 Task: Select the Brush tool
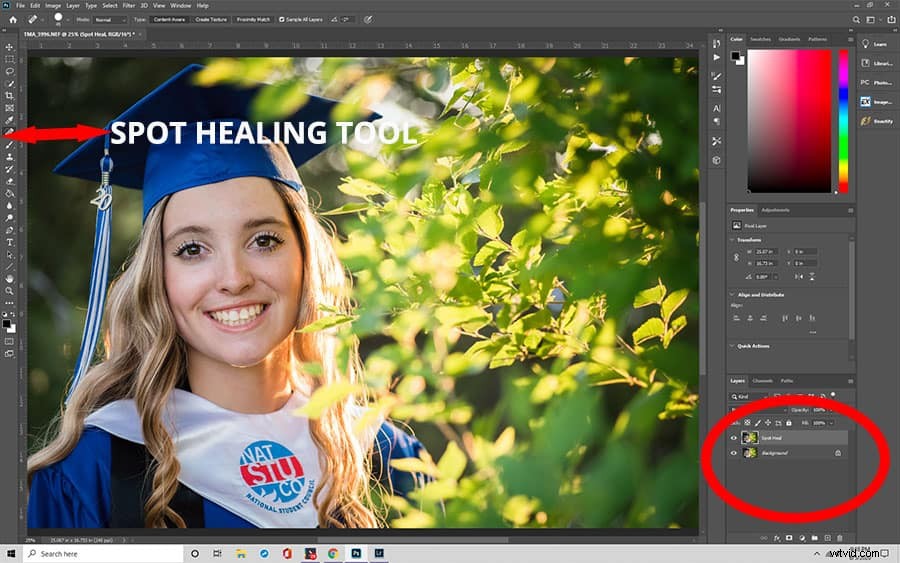(9, 145)
